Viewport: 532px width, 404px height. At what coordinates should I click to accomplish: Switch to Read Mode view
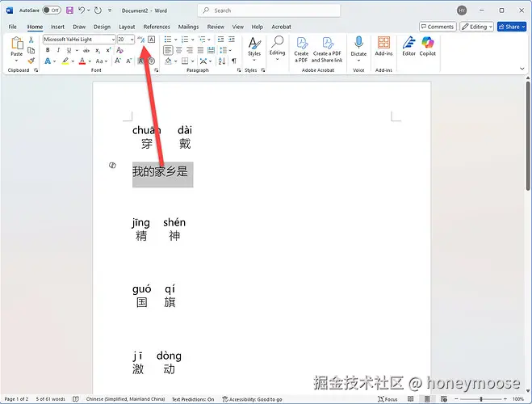click(x=411, y=399)
